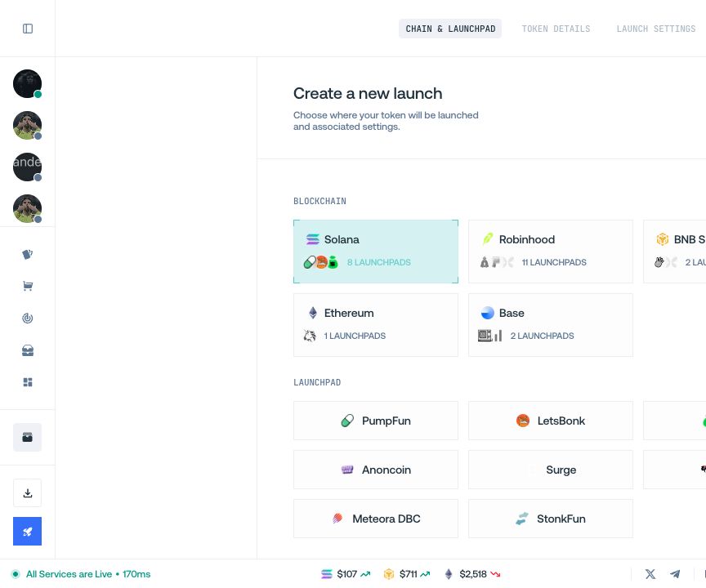Select the avatar labeled 'ande'
This screenshot has height=588, width=706.
click(28, 167)
